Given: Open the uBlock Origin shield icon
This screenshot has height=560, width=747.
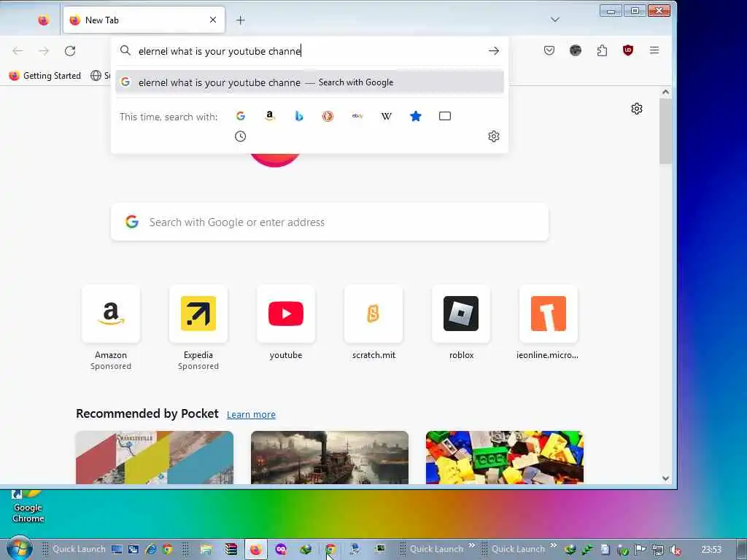Looking at the screenshot, I should 628,50.
